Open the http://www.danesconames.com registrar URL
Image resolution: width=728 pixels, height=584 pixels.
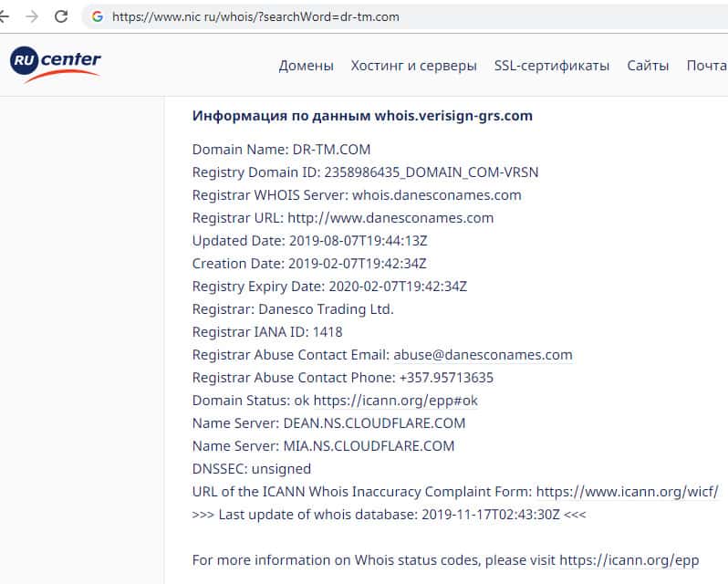[x=390, y=218]
